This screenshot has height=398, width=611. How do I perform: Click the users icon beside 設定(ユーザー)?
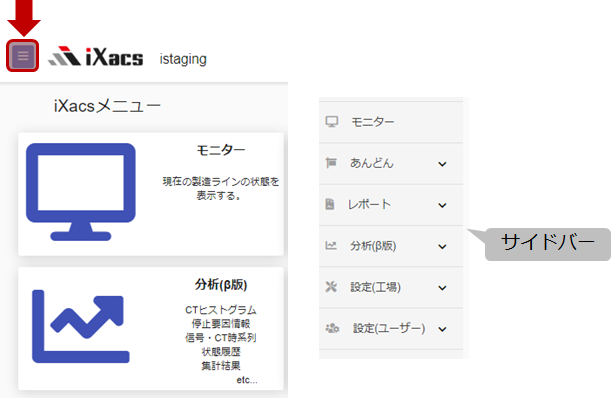tap(332, 328)
